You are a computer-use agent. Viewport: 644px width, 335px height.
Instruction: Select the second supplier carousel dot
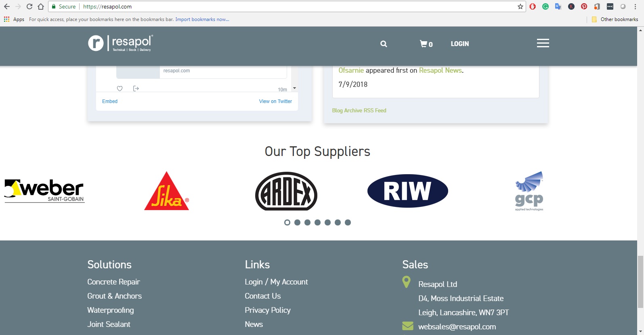(x=297, y=222)
